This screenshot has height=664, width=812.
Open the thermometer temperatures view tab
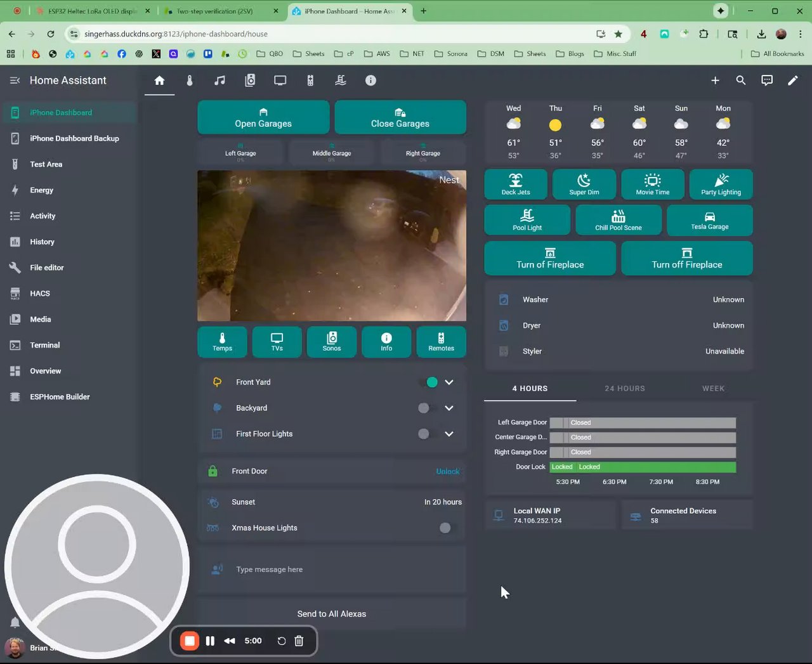(x=190, y=81)
